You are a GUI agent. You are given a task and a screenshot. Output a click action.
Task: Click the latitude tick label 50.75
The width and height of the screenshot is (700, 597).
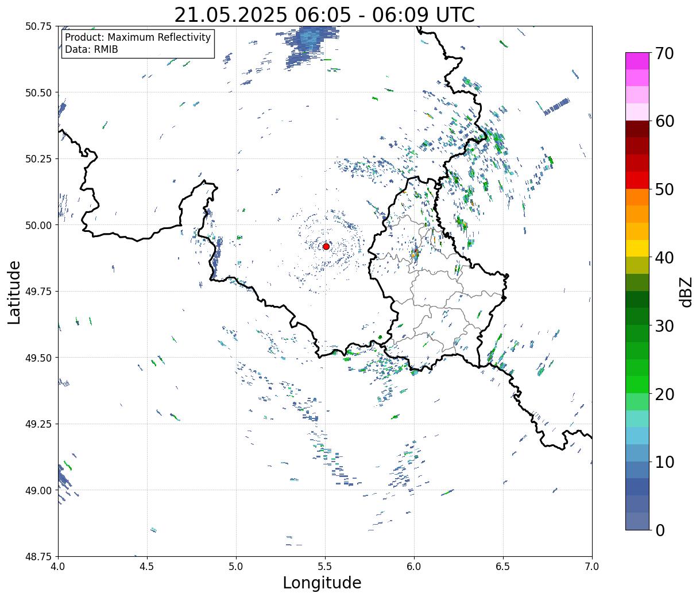pos(38,26)
